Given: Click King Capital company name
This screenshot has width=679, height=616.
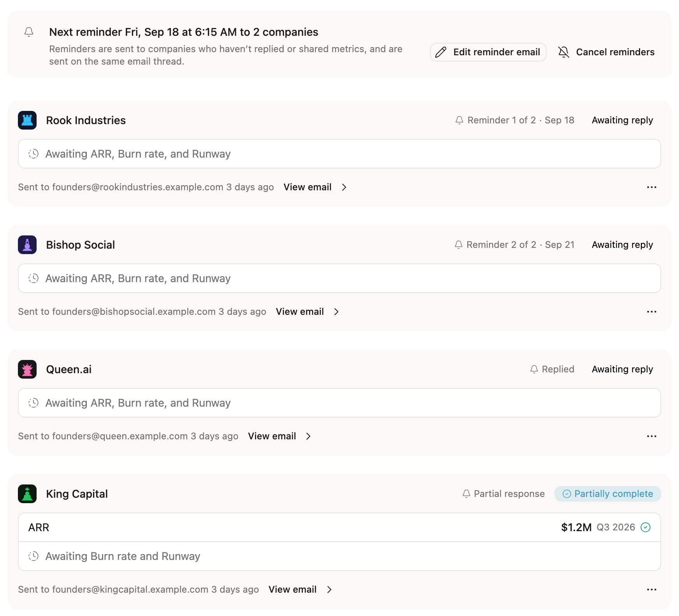Looking at the screenshot, I should pyautogui.click(x=77, y=494).
